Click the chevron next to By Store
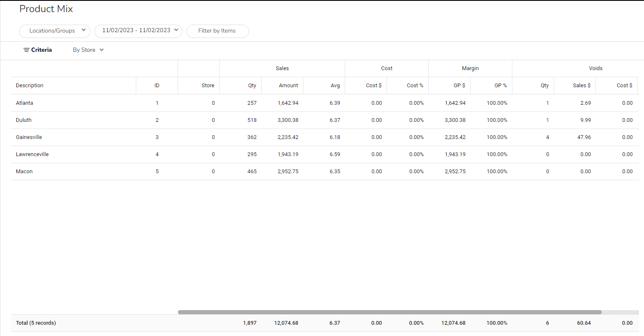 pyautogui.click(x=102, y=50)
